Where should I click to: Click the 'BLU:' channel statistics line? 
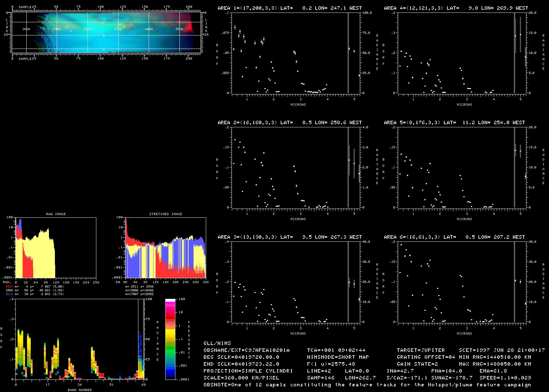pos(35,294)
